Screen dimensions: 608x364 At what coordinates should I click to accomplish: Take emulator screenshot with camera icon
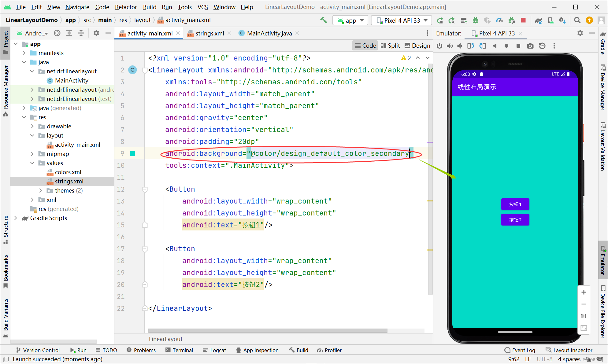[x=530, y=46]
